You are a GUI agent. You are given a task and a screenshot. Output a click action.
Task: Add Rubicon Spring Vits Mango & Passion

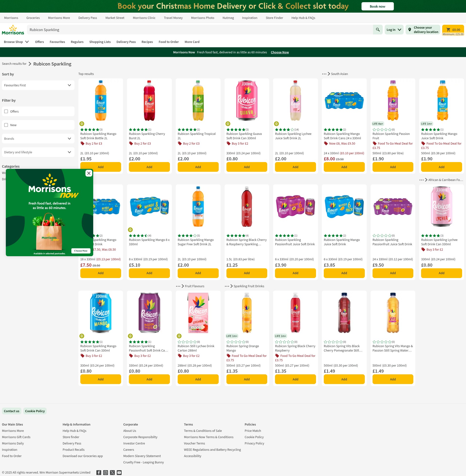point(392,379)
